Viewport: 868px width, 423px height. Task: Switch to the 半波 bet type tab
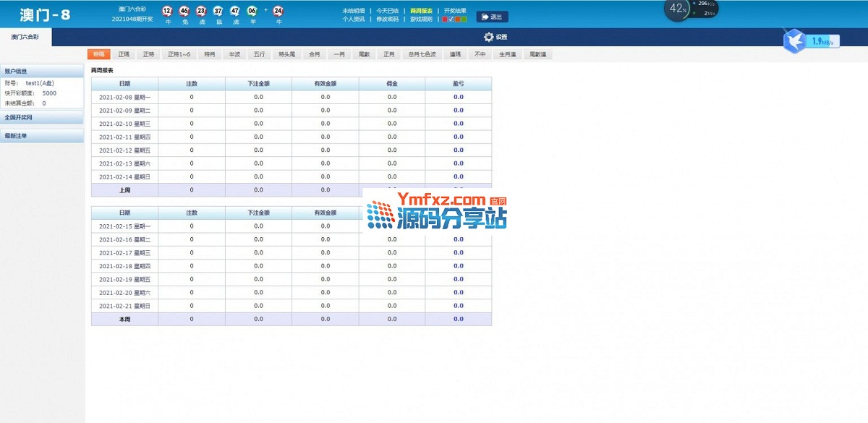pos(234,54)
